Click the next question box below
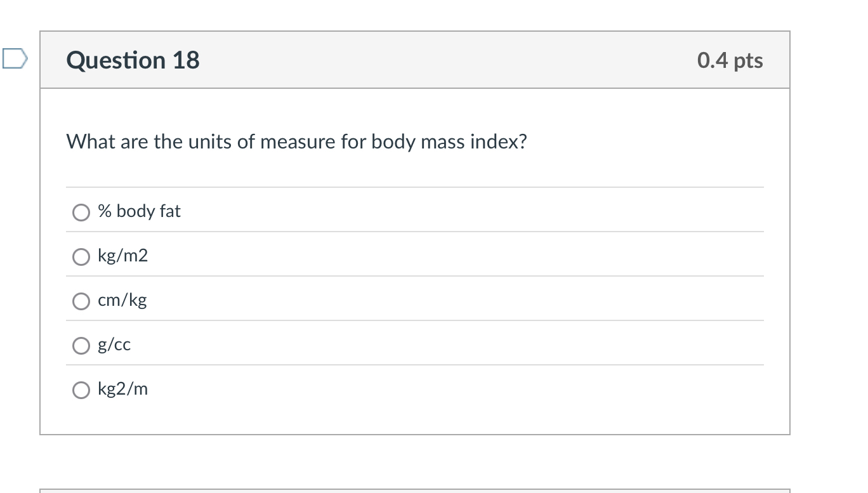This screenshot has width=868, height=493. (x=415, y=490)
